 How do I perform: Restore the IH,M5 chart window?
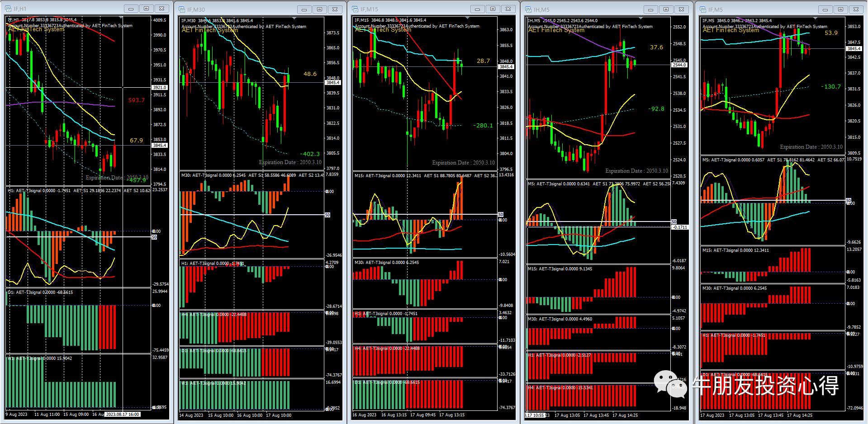point(666,9)
